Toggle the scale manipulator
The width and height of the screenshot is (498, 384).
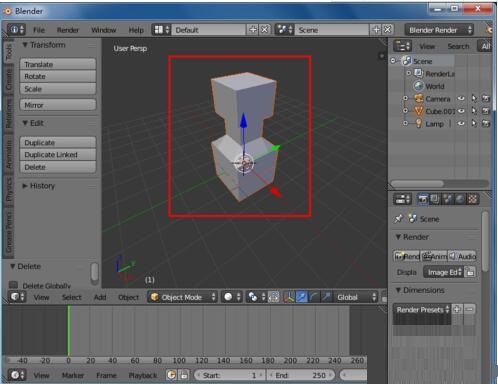point(326,297)
